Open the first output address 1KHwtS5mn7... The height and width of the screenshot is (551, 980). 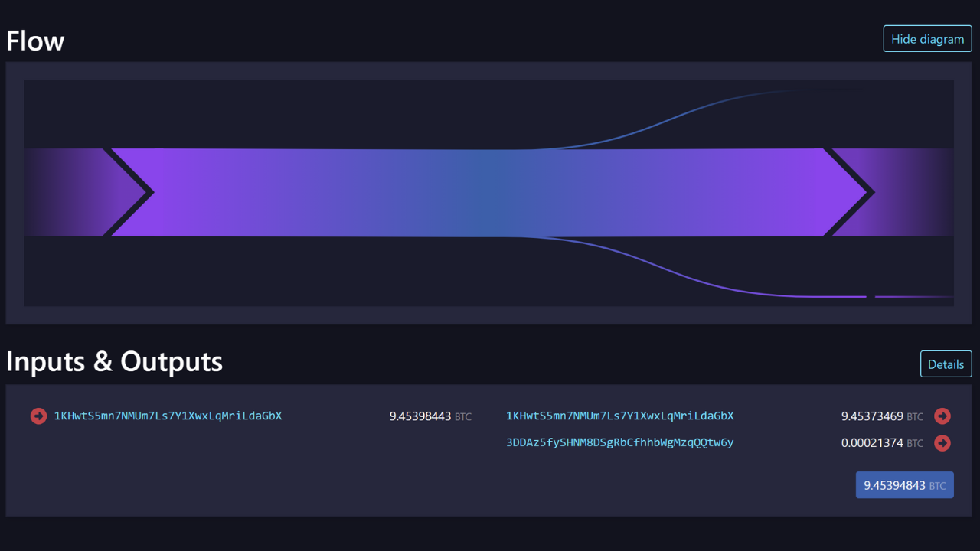tap(619, 416)
